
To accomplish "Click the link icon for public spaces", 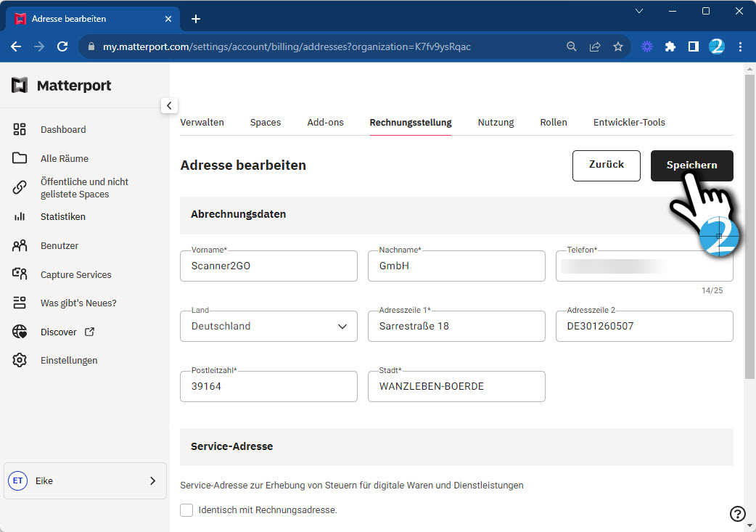I will (20, 187).
